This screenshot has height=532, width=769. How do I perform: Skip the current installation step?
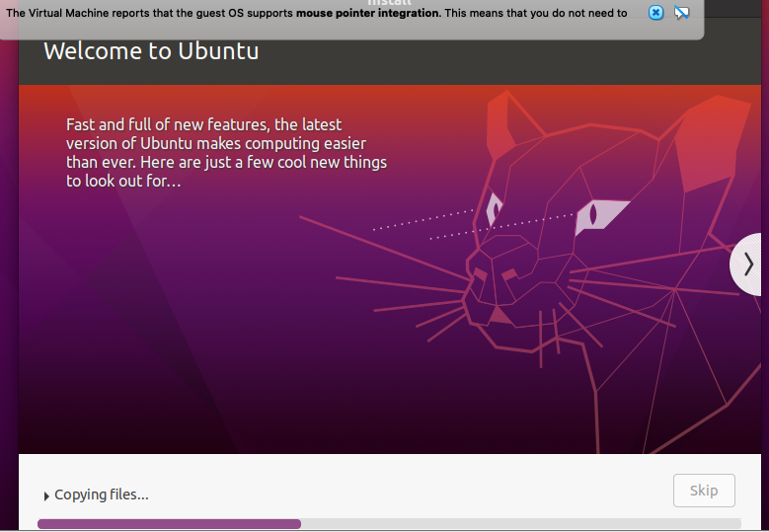(704, 491)
